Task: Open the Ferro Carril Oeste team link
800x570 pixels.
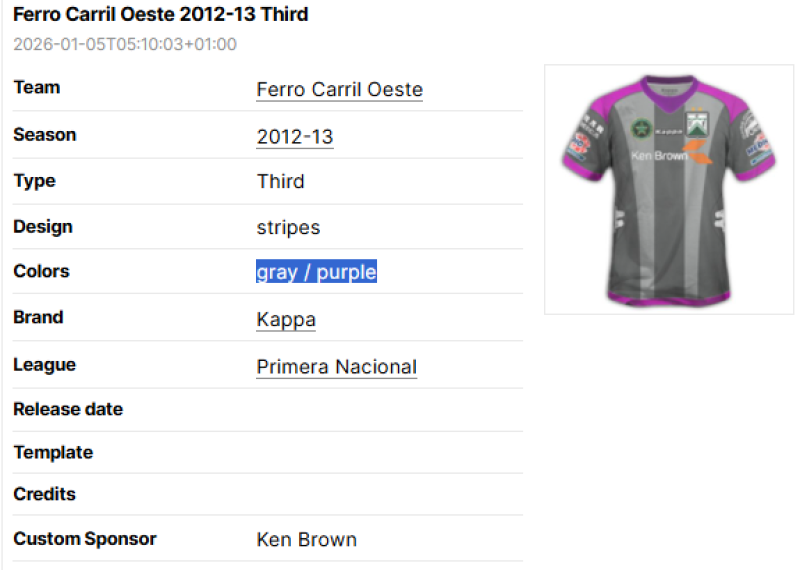Action: click(339, 90)
